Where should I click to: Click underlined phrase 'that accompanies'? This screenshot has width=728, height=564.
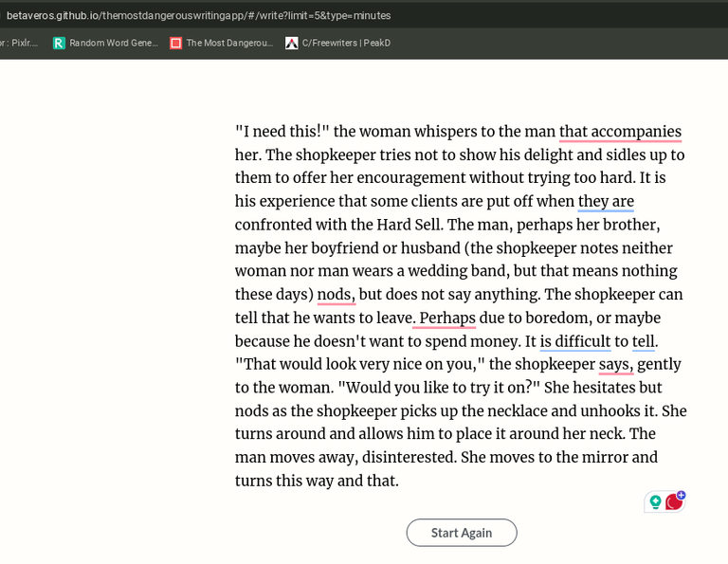620,132
